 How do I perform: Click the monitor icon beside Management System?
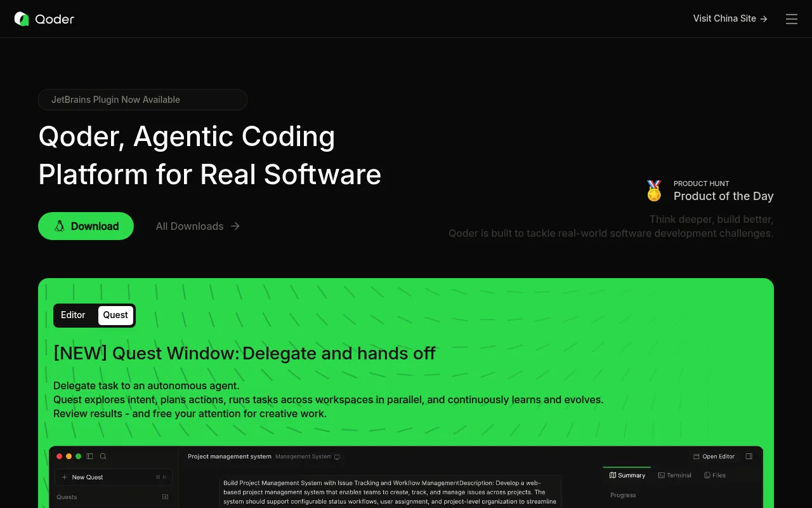[337, 457]
